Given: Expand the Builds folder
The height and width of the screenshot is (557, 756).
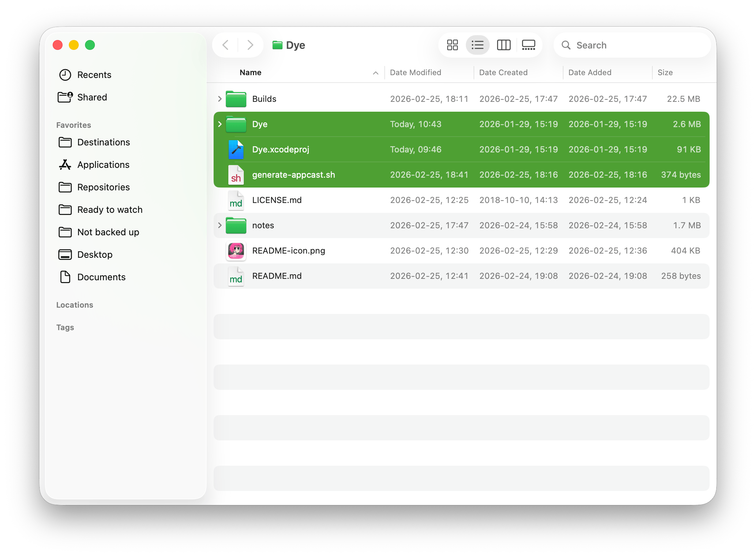Looking at the screenshot, I should click(x=220, y=99).
